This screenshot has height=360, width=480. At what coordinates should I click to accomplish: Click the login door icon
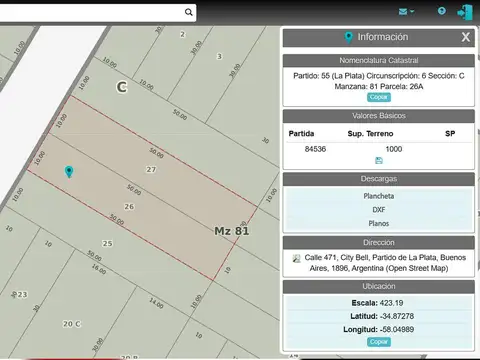click(x=465, y=12)
